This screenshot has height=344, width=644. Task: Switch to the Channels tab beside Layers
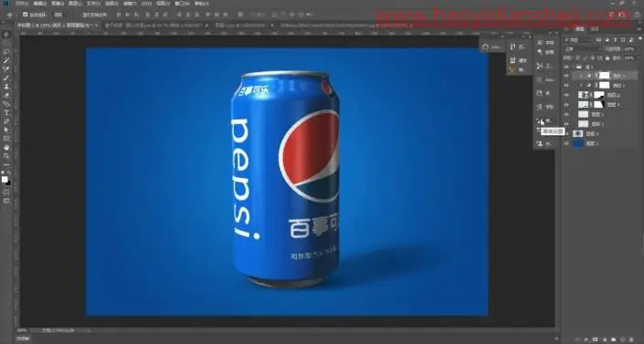pos(595,28)
